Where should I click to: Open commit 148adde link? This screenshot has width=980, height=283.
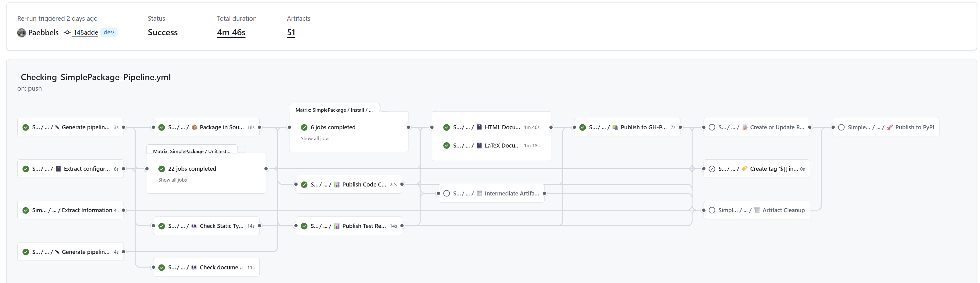86,33
